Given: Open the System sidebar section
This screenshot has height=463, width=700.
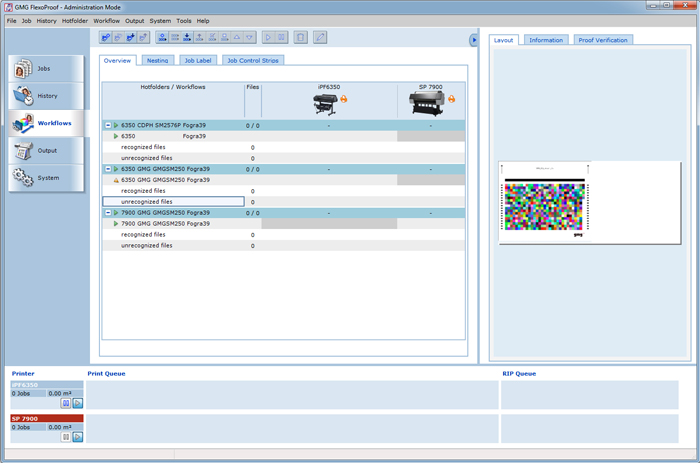Looking at the screenshot, I should pos(46,178).
